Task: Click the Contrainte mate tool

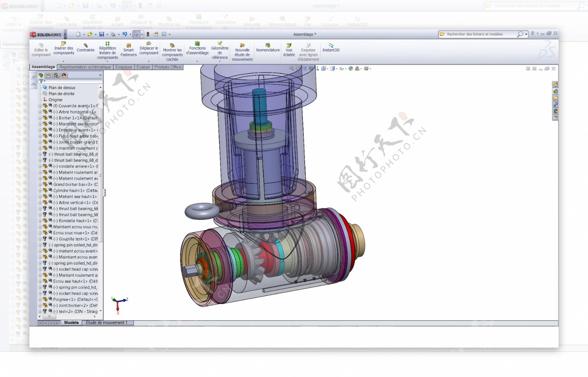Action: pyautogui.click(x=86, y=48)
